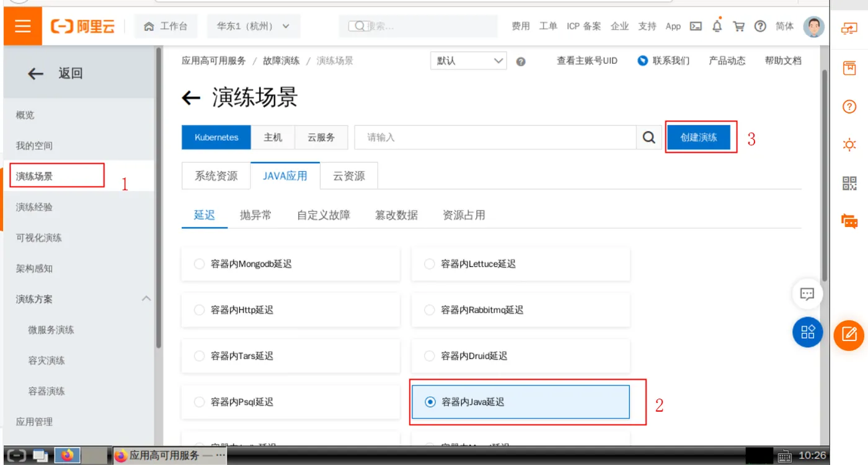
Task: Open the 自定义故障 sub-tab
Action: (x=324, y=215)
